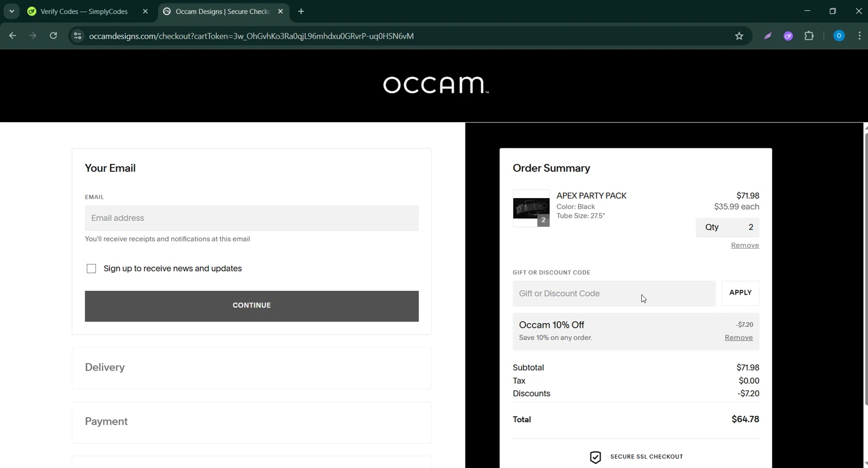Bookmark this page with the star icon

[739, 36]
